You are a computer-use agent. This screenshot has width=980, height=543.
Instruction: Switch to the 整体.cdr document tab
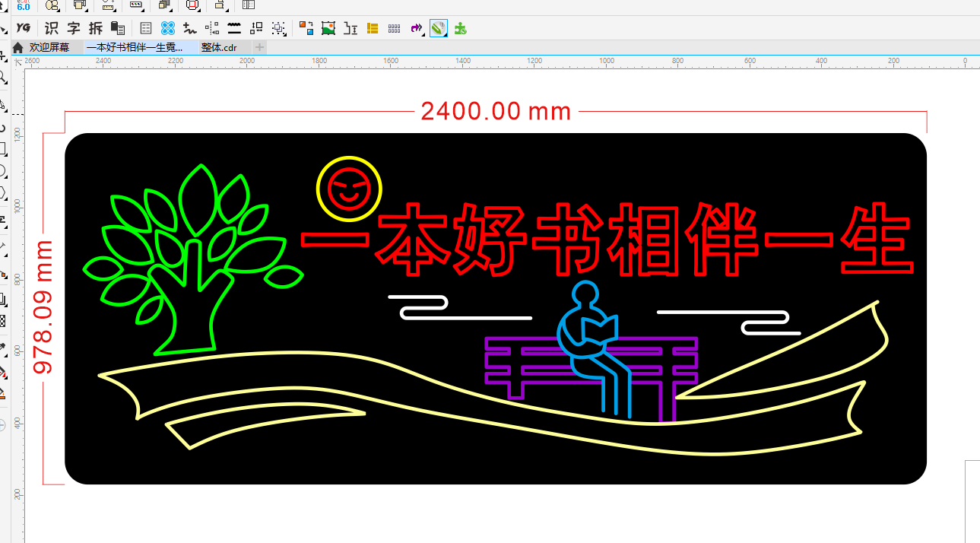[219, 47]
